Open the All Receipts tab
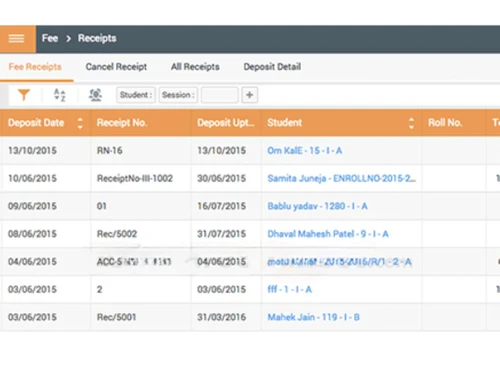500x375 pixels. point(195,67)
